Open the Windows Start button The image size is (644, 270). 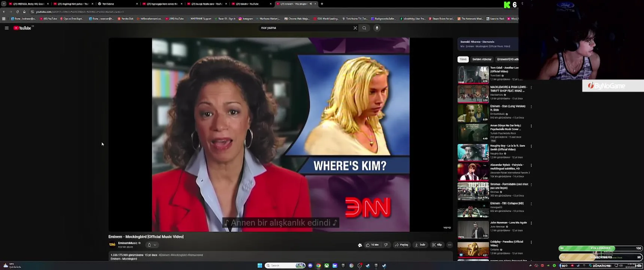tap(259, 265)
